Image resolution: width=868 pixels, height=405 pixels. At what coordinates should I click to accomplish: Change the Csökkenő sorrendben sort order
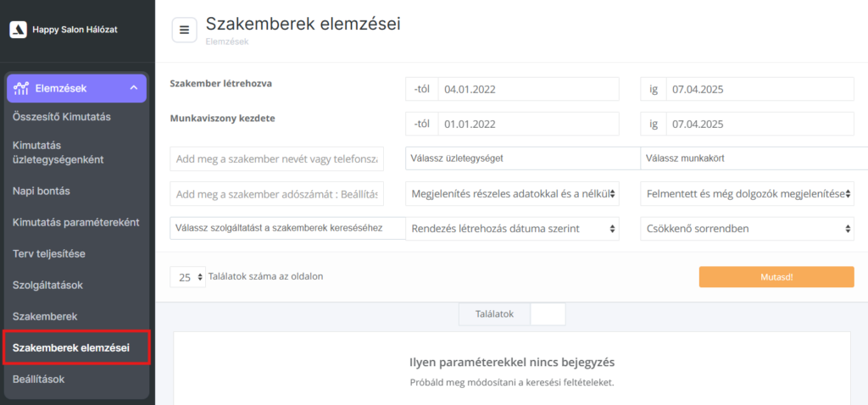(x=746, y=229)
